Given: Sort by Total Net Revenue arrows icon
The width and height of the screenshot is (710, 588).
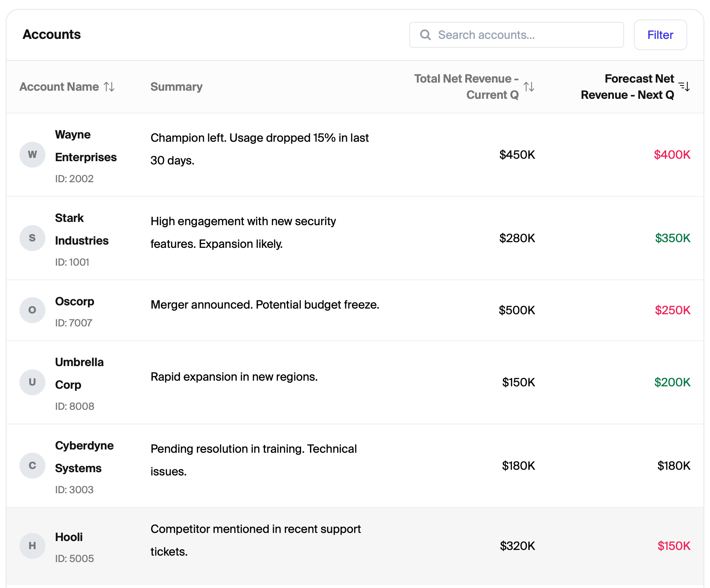Looking at the screenshot, I should [529, 87].
